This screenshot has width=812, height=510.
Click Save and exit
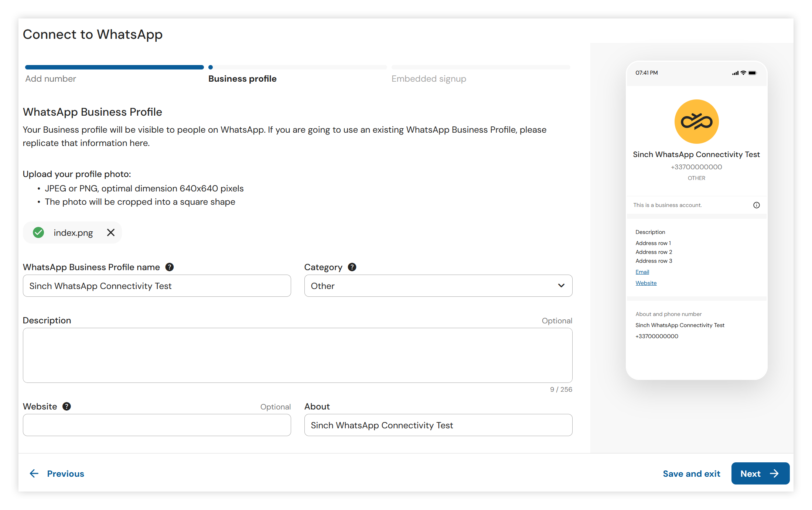pyautogui.click(x=692, y=473)
